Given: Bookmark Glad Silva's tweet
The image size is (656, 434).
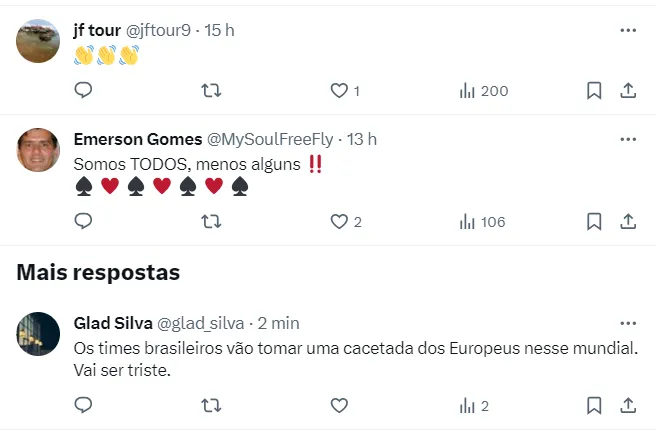Looking at the screenshot, I should [594, 405].
